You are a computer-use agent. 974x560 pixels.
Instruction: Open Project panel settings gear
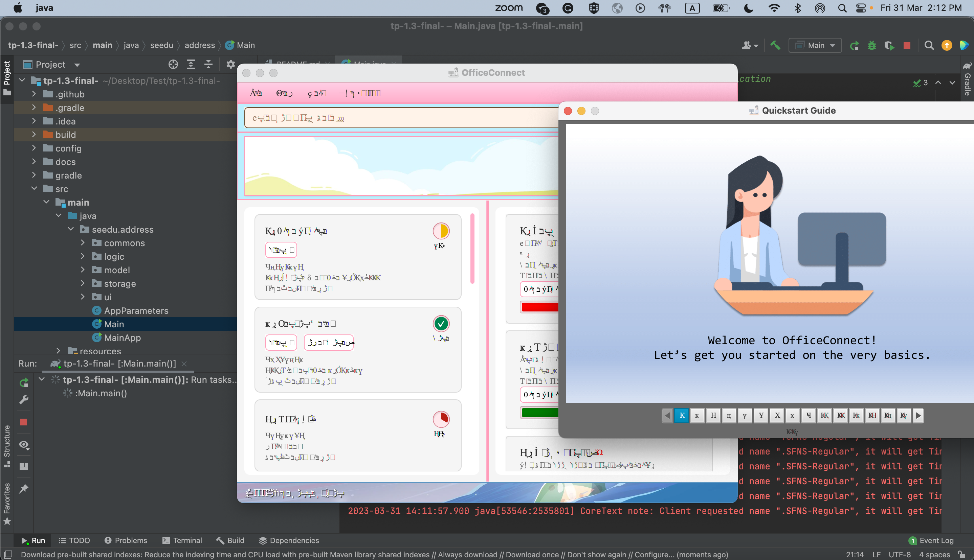coord(230,64)
